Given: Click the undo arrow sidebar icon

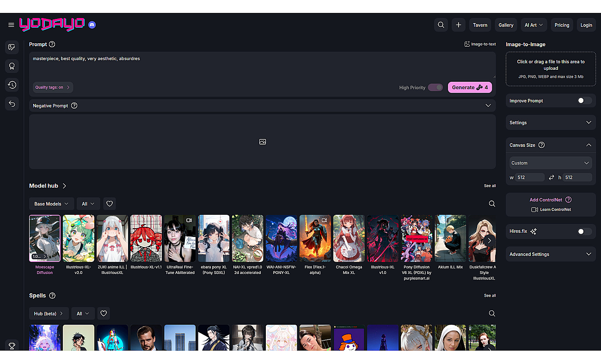Looking at the screenshot, I should point(12,104).
